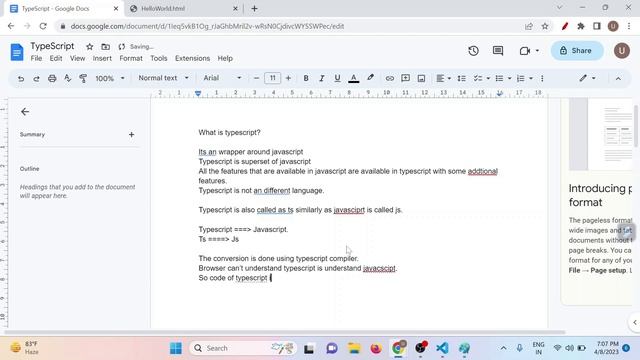The width and height of the screenshot is (640, 360).
Task: Click the font size field showing 11
Action: [x=272, y=78]
